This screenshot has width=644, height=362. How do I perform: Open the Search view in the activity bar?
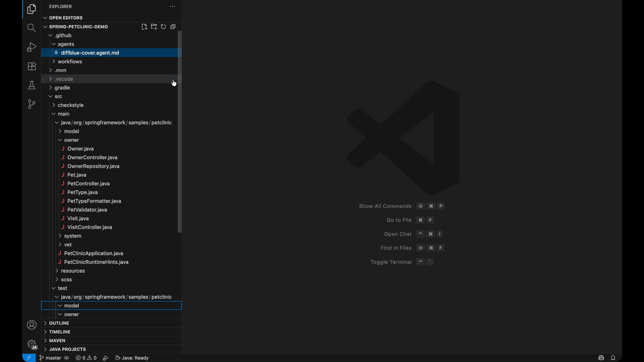32,28
